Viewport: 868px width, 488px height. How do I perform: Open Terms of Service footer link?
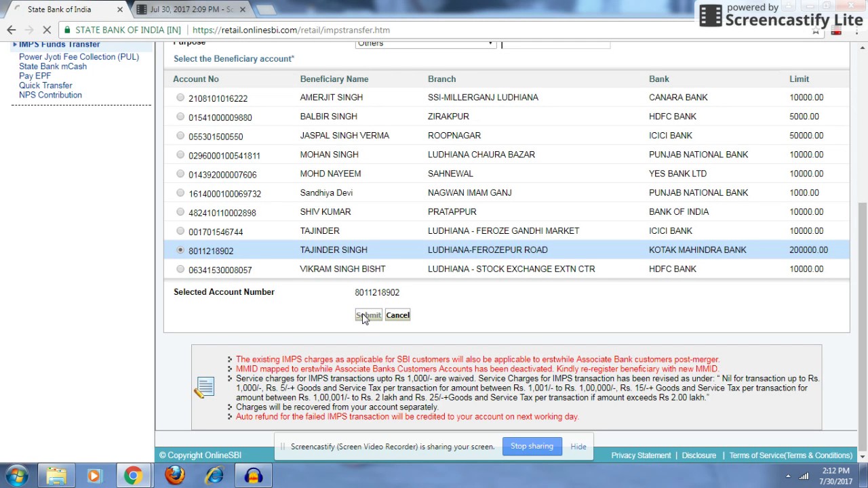click(x=791, y=455)
